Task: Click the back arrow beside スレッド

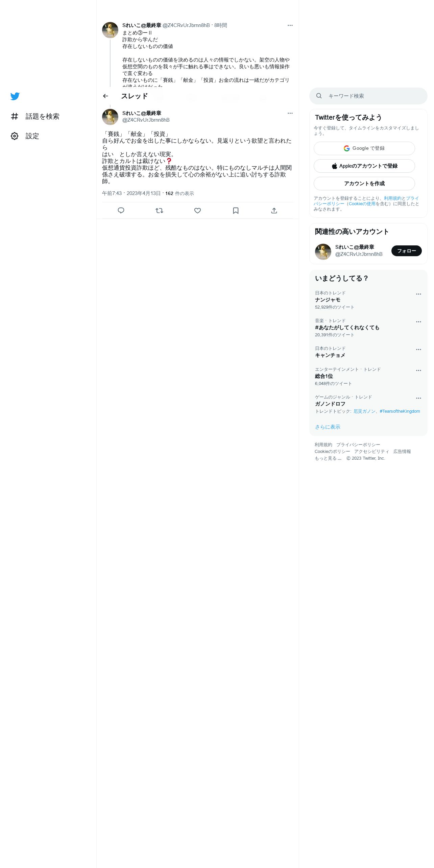Action: click(105, 96)
